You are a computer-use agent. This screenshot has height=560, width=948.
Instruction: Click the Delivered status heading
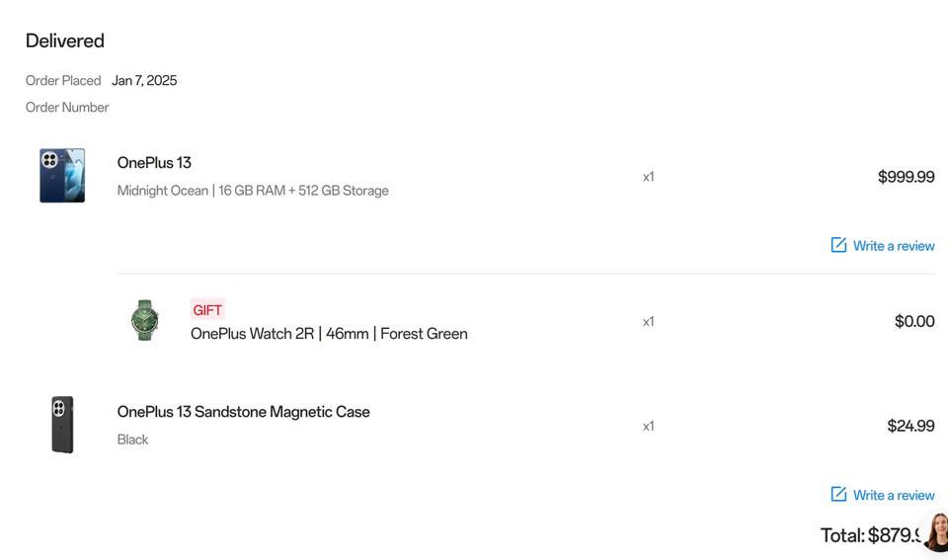click(65, 40)
